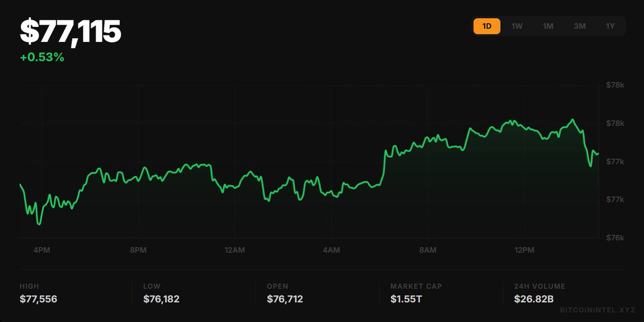Click the $76k y-axis label
Image resolution: width=644 pixels, height=322 pixels.
click(x=614, y=238)
